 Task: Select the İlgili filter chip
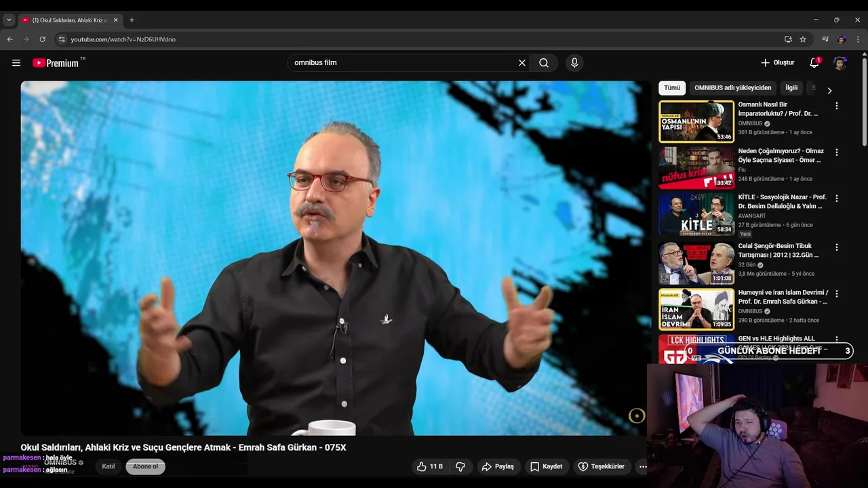click(x=791, y=88)
